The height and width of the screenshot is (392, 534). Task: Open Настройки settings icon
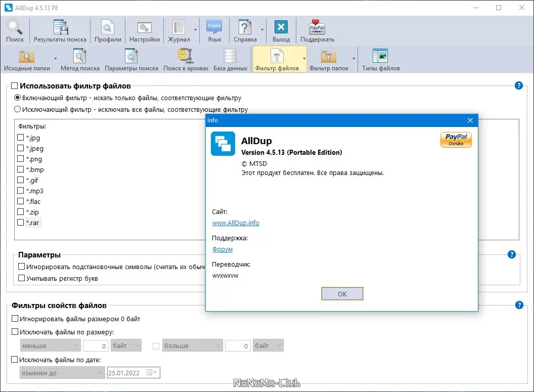145,31
